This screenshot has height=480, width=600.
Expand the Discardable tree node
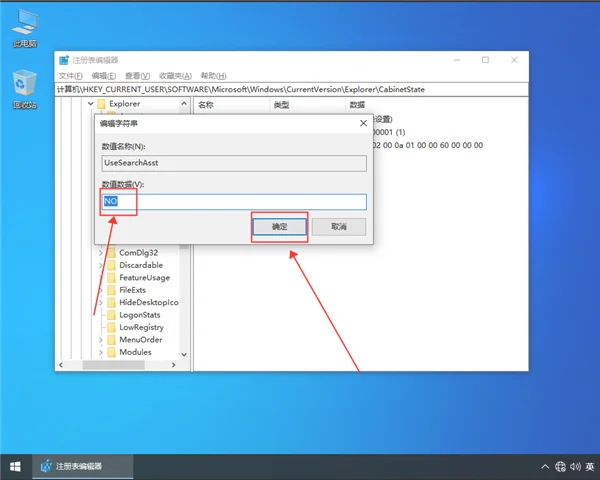click(101, 265)
